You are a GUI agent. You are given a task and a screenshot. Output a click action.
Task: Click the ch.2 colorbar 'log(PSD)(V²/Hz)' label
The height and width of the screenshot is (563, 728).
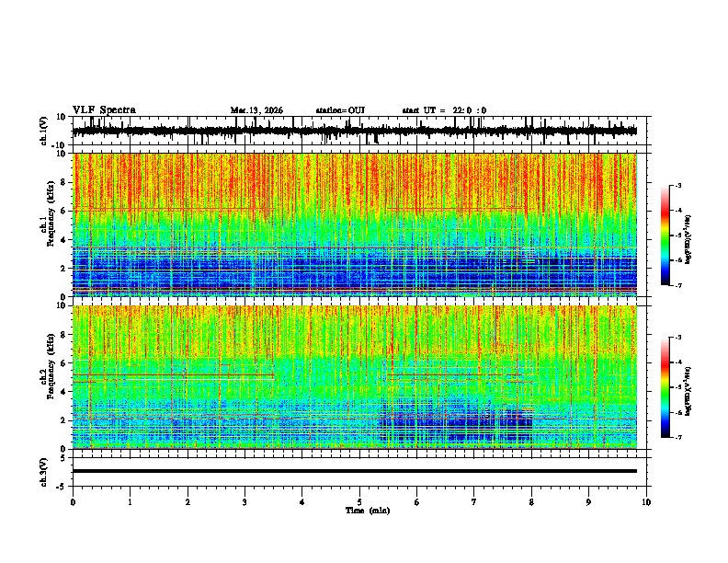pos(688,391)
